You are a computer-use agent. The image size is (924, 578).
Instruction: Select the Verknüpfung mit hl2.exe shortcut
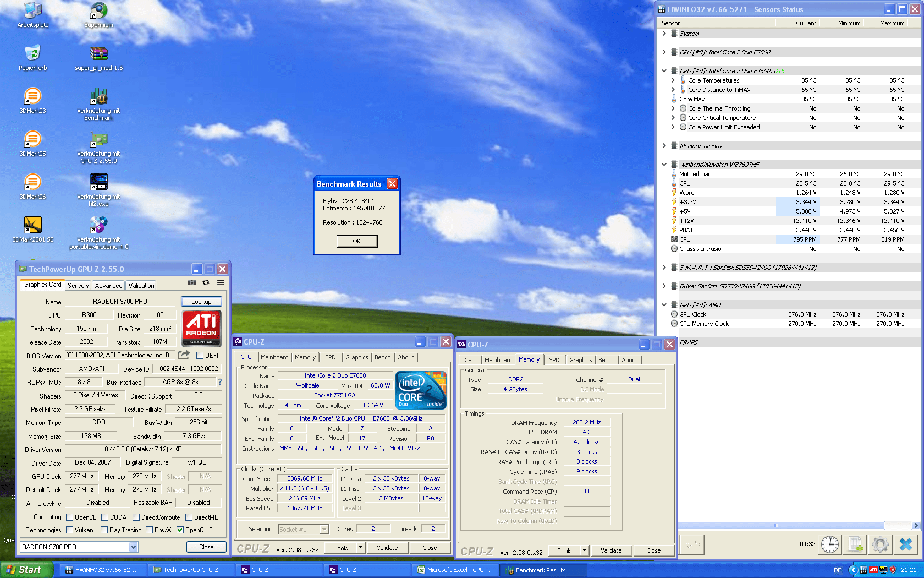(99, 190)
